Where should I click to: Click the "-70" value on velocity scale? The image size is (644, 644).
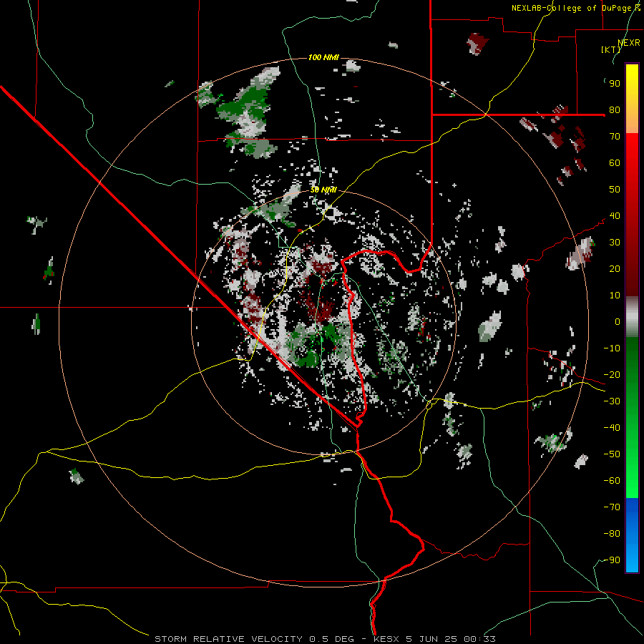pyautogui.click(x=612, y=507)
